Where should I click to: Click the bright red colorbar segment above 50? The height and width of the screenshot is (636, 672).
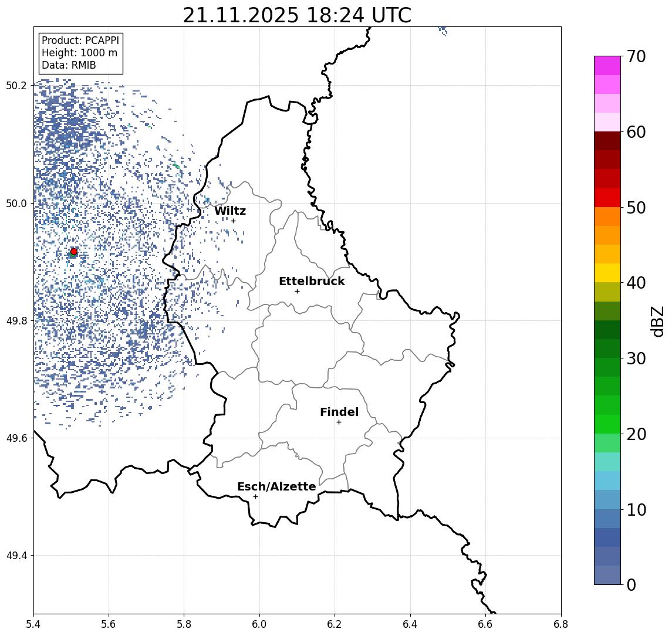pyautogui.click(x=607, y=198)
